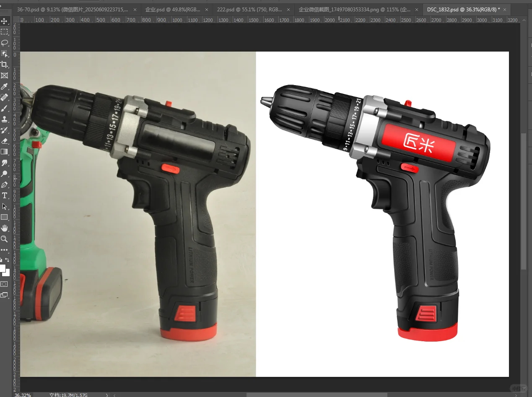Click the horizontal scrollbar left arrow

click(115, 394)
